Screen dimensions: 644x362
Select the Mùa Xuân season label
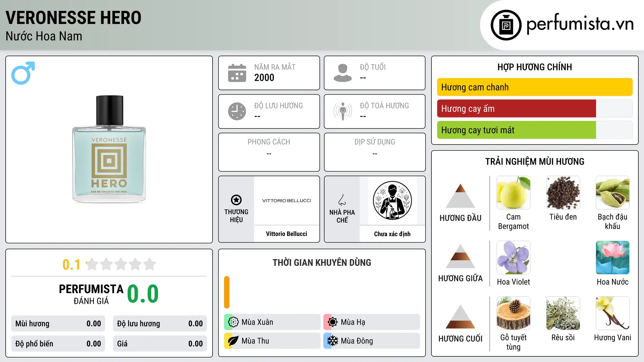pos(257,322)
